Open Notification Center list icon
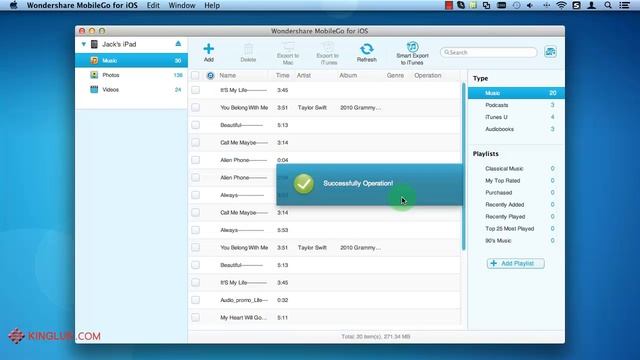Image resolution: width=640 pixels, height=360 pixels. click(624, 5)
